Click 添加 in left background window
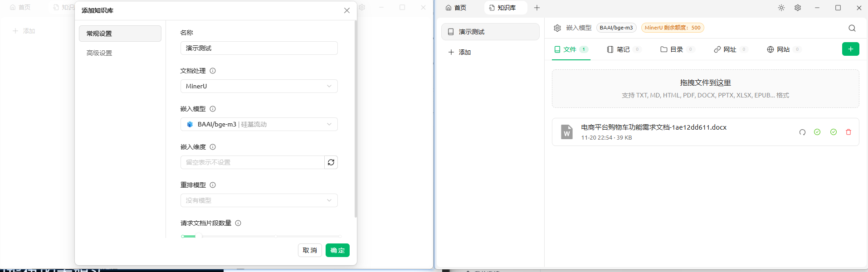This screenshot has width=868, height=272. 24,31
